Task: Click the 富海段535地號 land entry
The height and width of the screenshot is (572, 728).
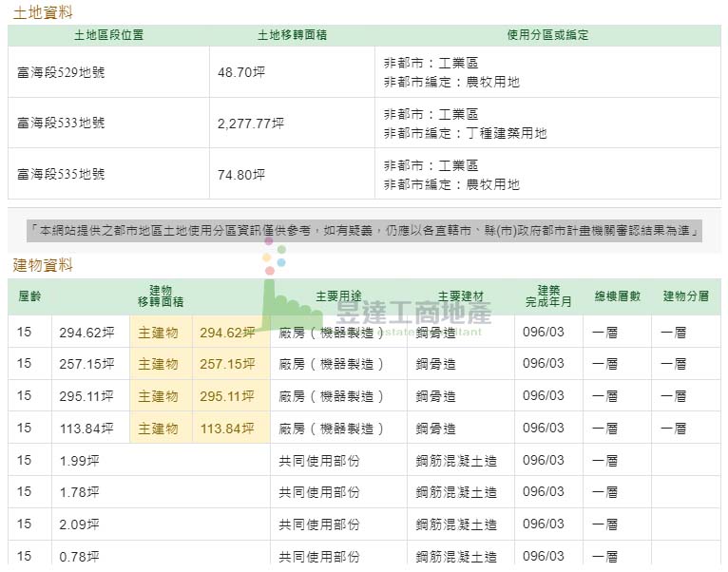Action: [x=61, y=175]
